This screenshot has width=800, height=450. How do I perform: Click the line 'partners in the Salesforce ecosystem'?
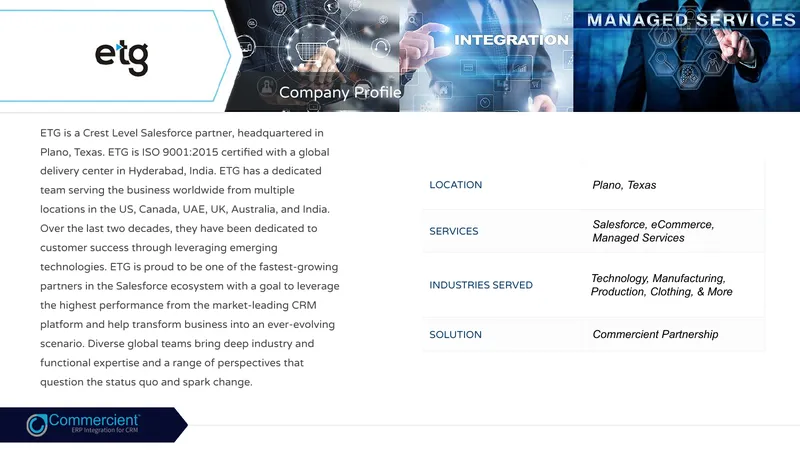190,286
